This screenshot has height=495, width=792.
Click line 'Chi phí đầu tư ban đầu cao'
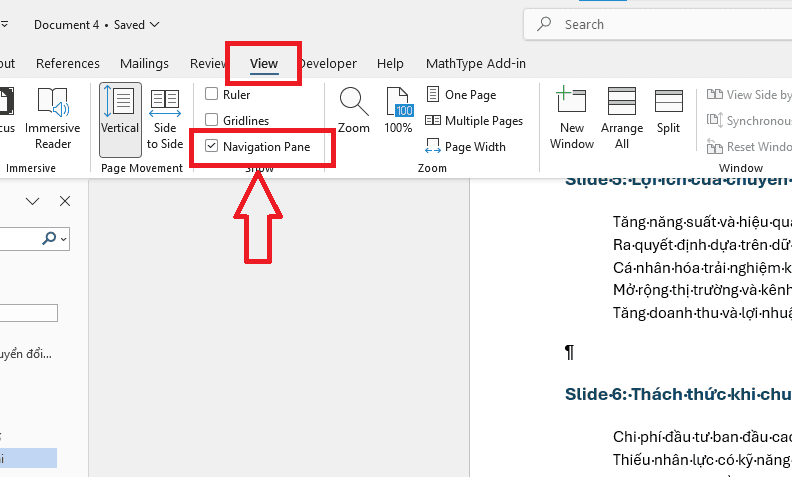702,436
